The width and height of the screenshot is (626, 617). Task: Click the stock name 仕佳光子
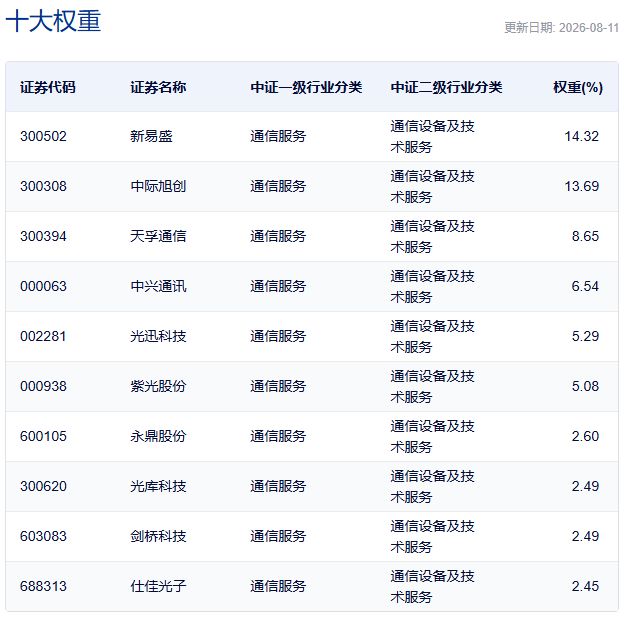(x=158, y=586)
